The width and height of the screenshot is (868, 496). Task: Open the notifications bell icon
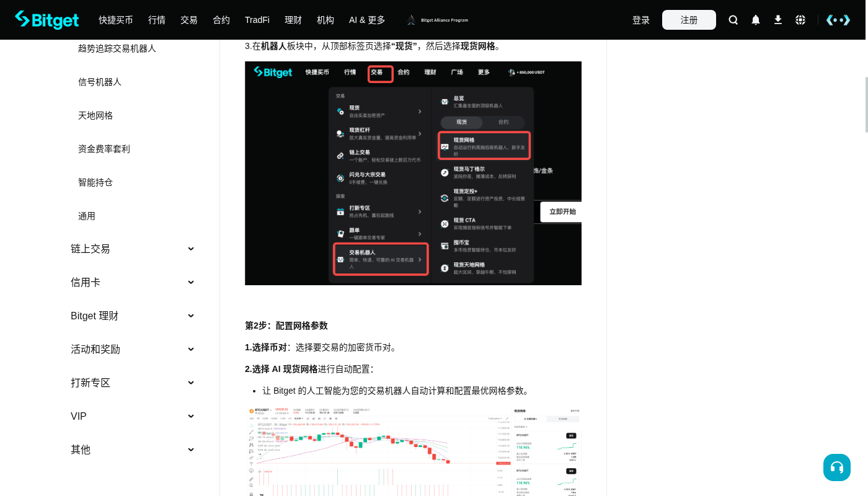click(756, 20)
